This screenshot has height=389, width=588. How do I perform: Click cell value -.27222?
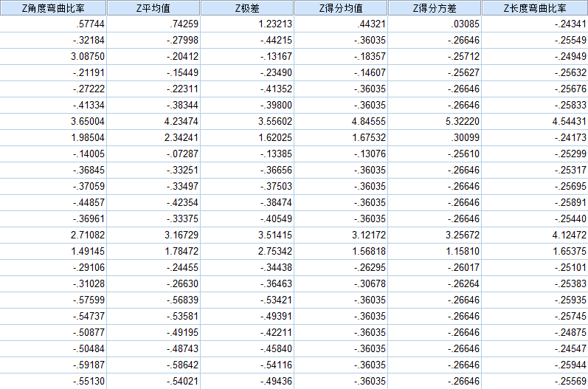[89, 89]
